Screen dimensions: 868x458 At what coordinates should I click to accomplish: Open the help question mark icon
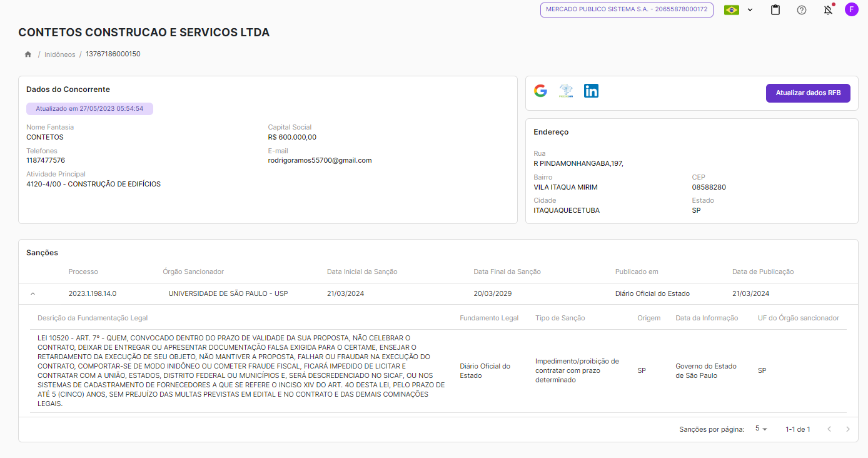click(x=802, y=10)
